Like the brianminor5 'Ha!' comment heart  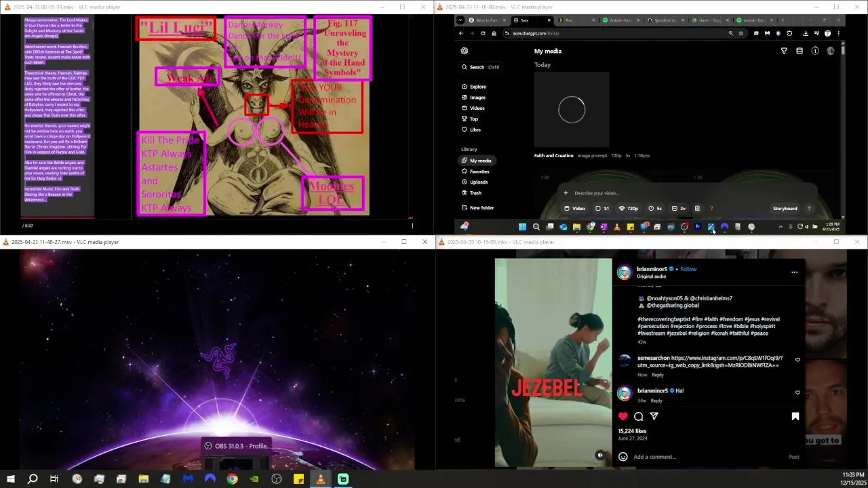click(x=797, y=392)
